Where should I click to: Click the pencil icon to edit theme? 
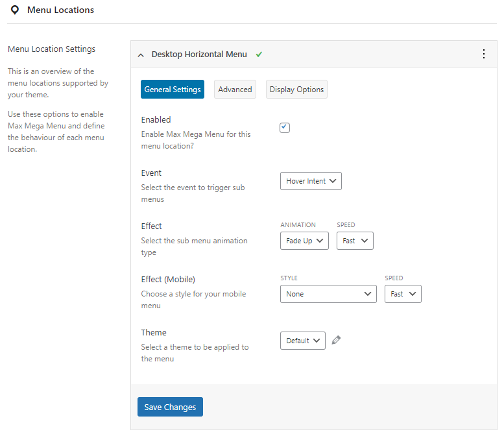[x=336, y=340]
